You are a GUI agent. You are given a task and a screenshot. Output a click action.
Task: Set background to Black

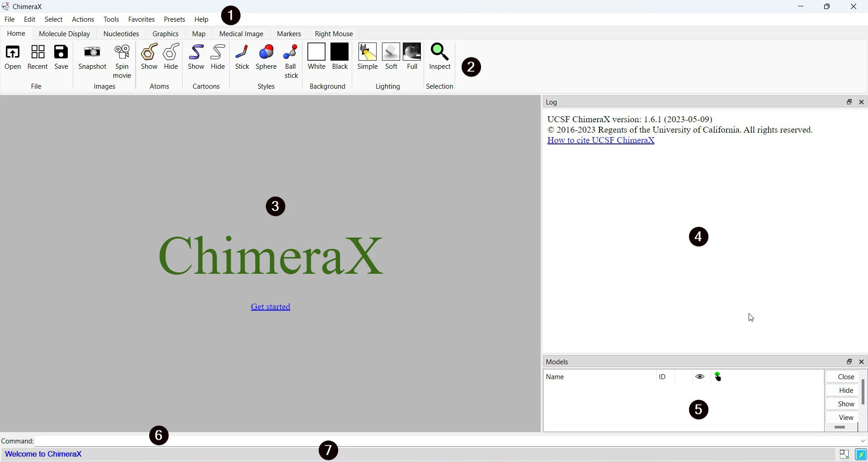(340, 57)
